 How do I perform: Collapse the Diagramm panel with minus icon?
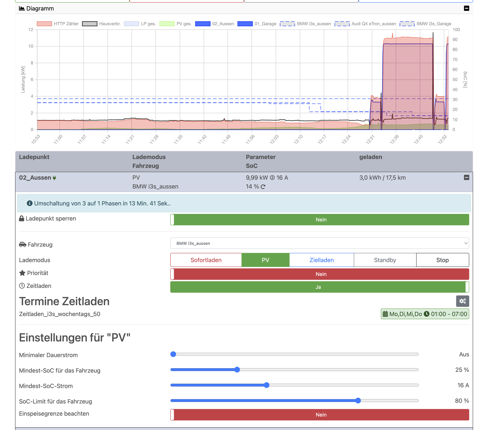coord(466,8)
